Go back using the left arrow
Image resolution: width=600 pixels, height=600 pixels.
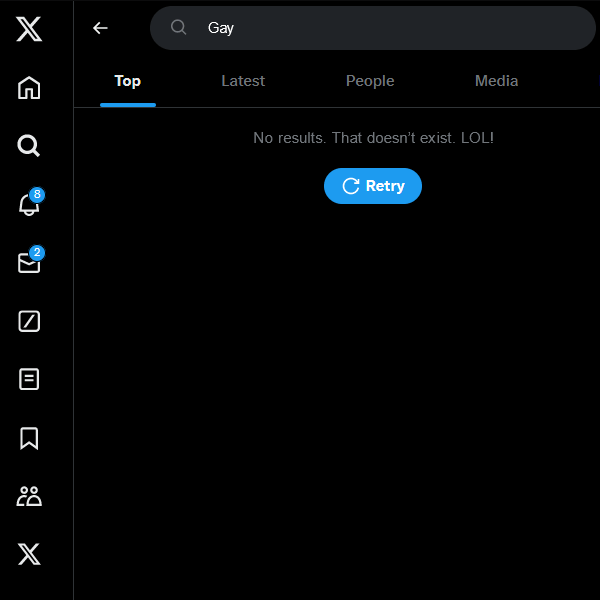pyautogui.click(x=100, y=28)
